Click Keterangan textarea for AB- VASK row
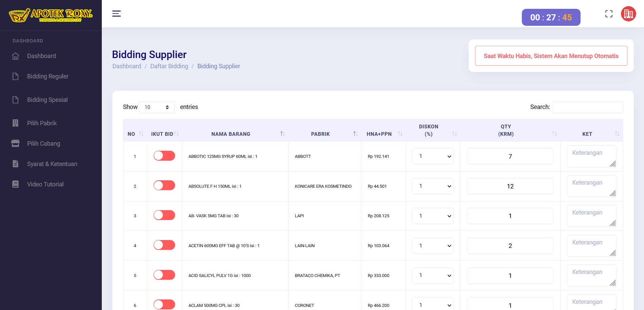Viewport: 644px width, 310px height. pos(591,216)
